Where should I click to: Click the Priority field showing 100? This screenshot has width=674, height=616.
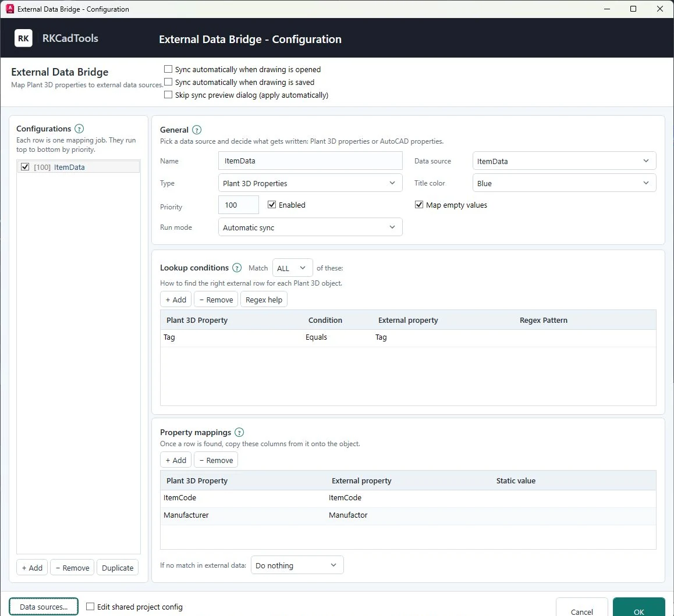(239, 205)
